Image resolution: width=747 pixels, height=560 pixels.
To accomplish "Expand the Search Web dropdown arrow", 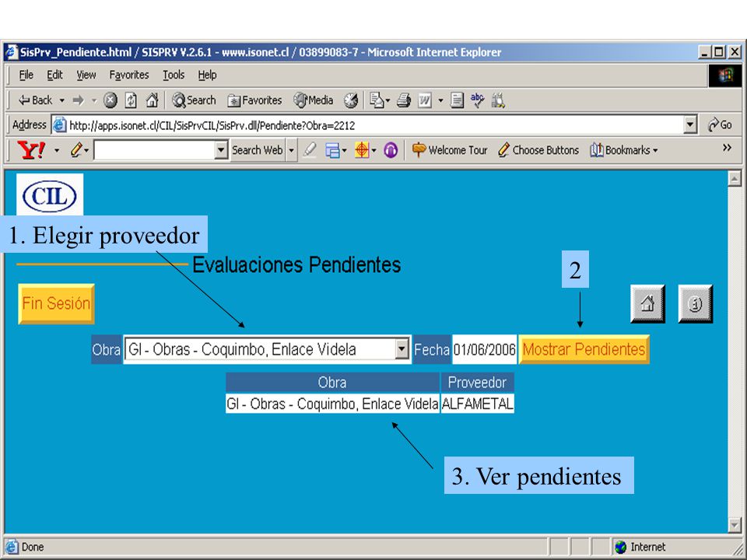I will [x=292, y=150].
